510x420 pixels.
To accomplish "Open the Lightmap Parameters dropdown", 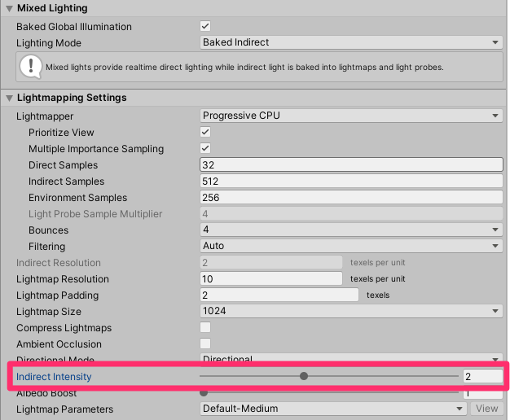I will (x=334, y=409).
